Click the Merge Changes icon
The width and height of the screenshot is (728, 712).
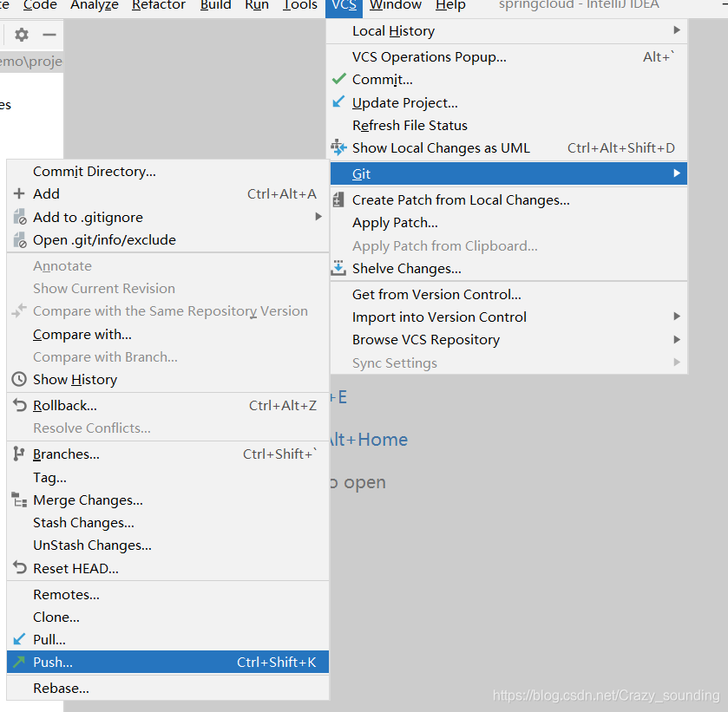19,500
